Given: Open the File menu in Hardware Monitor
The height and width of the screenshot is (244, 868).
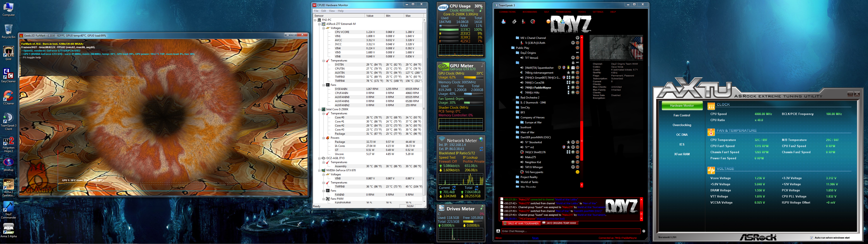Looking at the screenshot, I should [316, 11].
